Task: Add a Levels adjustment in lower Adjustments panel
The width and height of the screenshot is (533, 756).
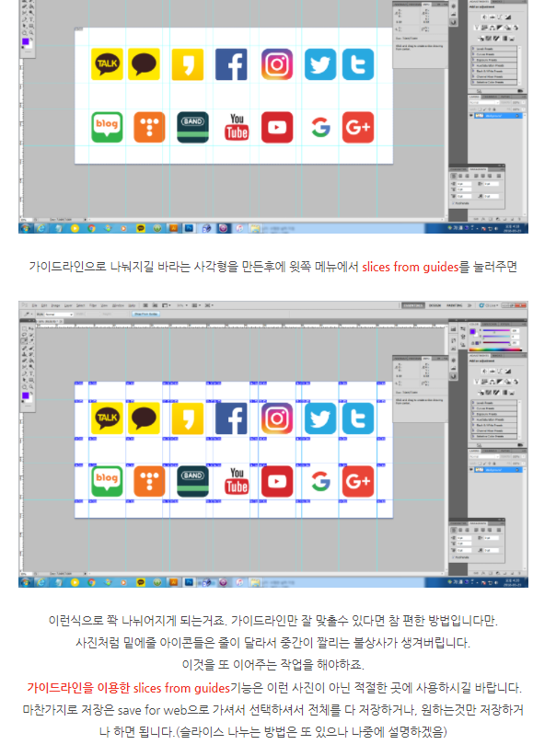Action: (492, 372)
